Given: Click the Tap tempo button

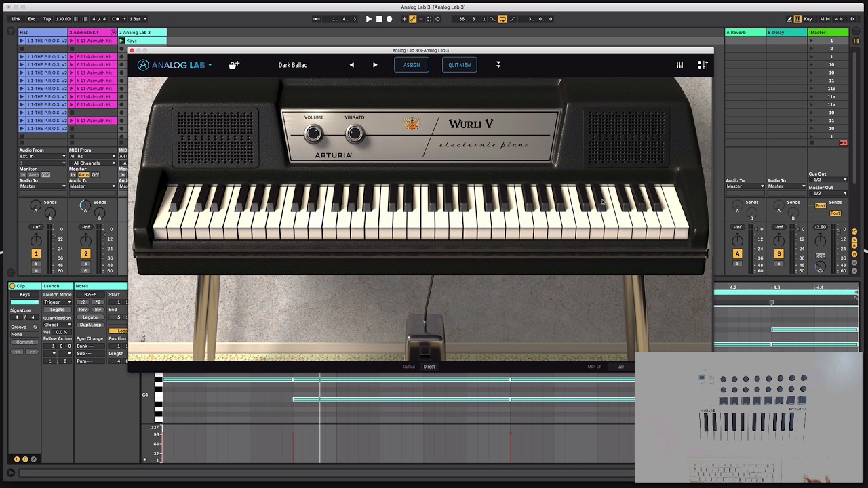Looking at the screenshot, I should [47, 19].
